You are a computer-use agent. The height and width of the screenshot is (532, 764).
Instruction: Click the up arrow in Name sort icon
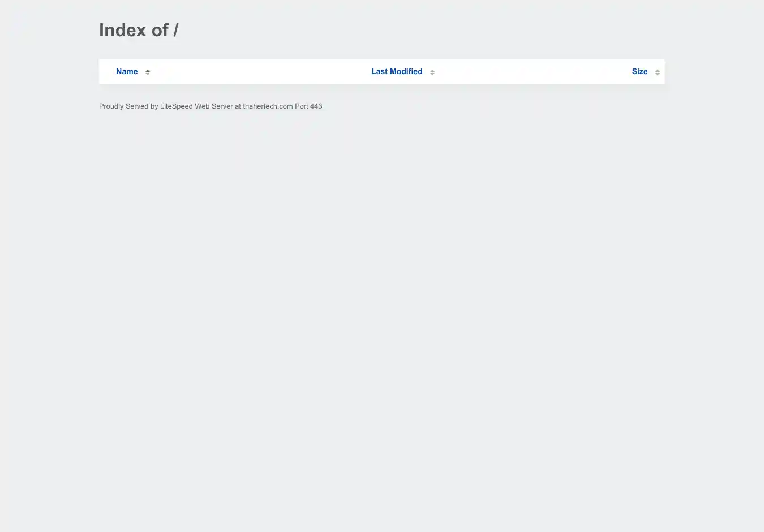(148, 70)
